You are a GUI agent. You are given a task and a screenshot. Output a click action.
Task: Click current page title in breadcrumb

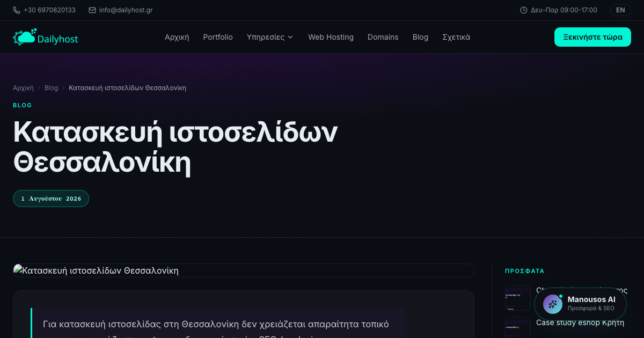click(x=128, y=87)
